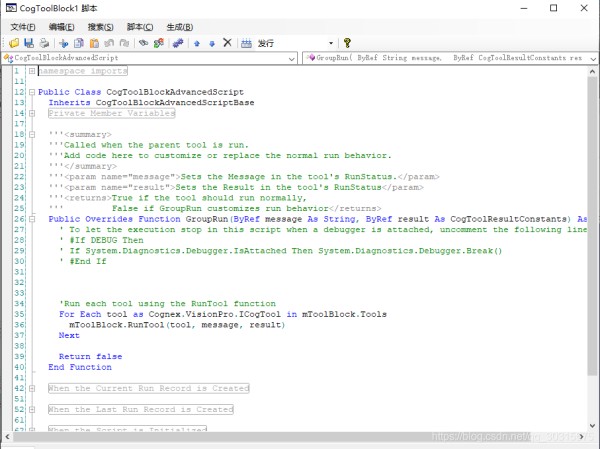Click 'Public Class CogToolBlockAdvancedScript' on line 12

pos(141,92)
